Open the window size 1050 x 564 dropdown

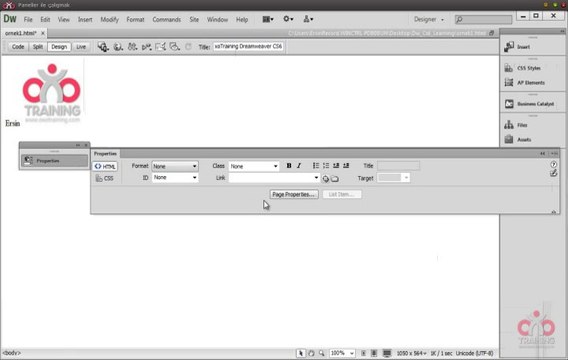point(411,353)
